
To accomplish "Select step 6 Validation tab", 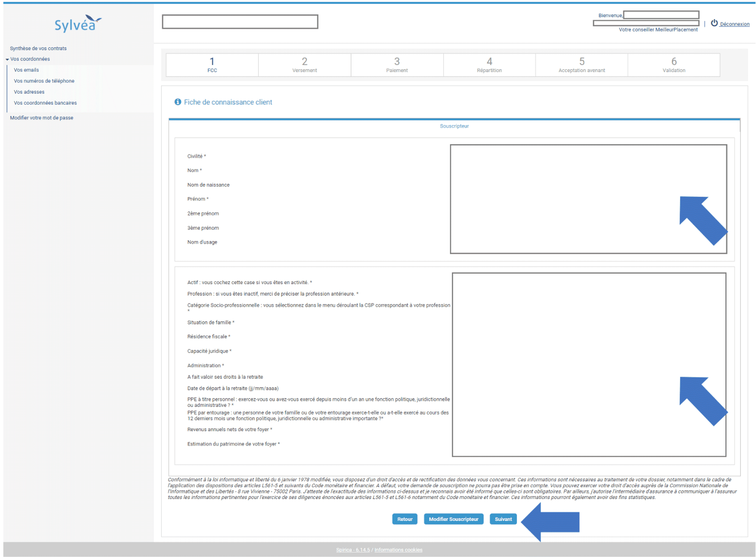I will pyautogui.click(x=674, y=65).
